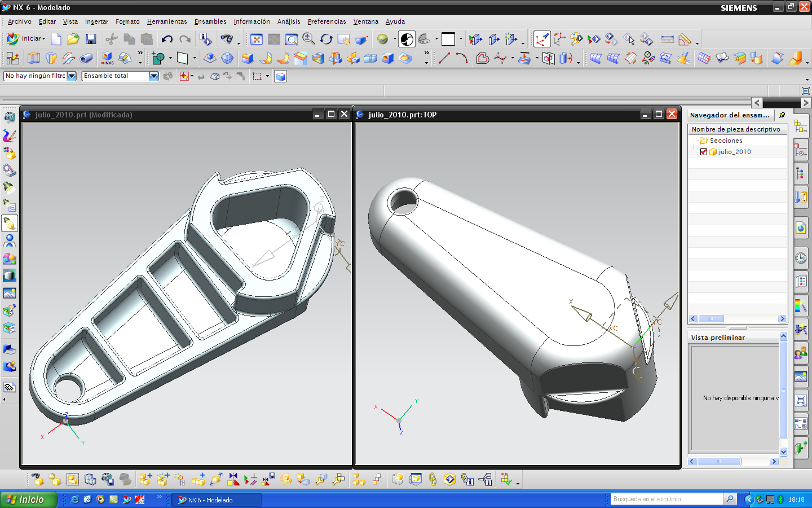Click the mirror assembly icon in bottom toolbar
Image resolution: width=812 pixels, height=508 pixels.
click(233, 479)
